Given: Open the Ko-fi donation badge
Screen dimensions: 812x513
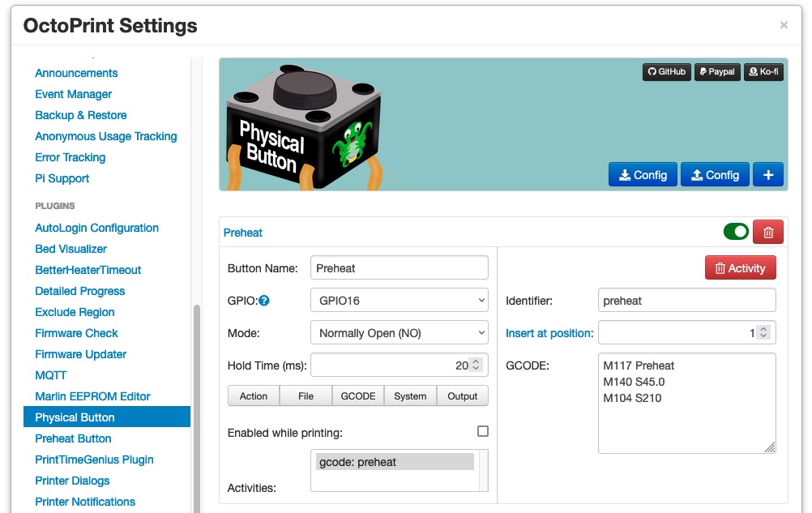Looking at the screenshot, I should 763,72.
